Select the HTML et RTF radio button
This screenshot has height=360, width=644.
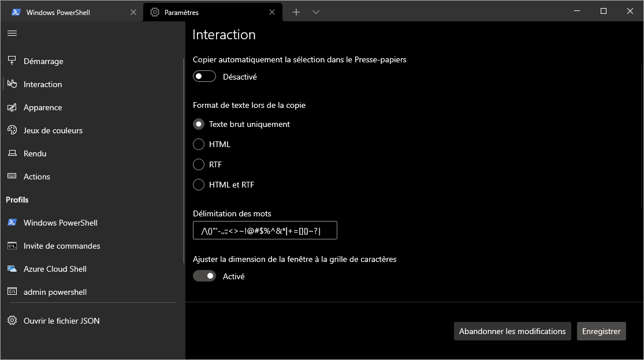[x=199, y=185]
